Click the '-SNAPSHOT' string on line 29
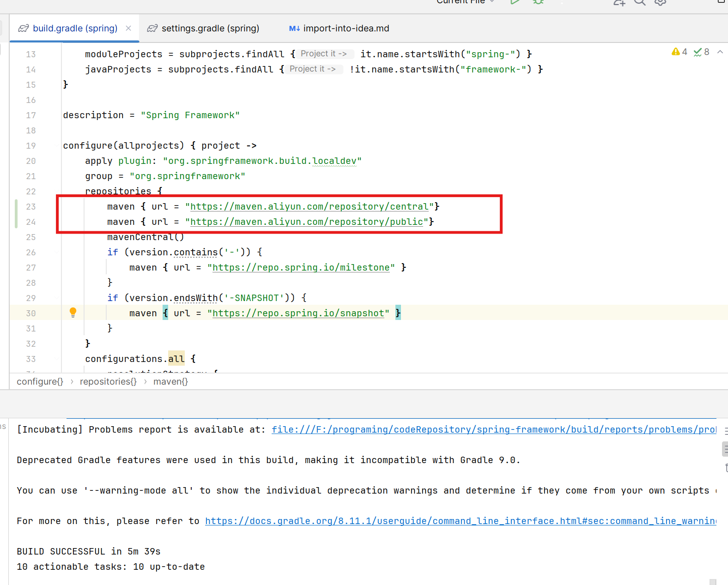The height and width of the screenshot is (585, 728). point(254,298)
